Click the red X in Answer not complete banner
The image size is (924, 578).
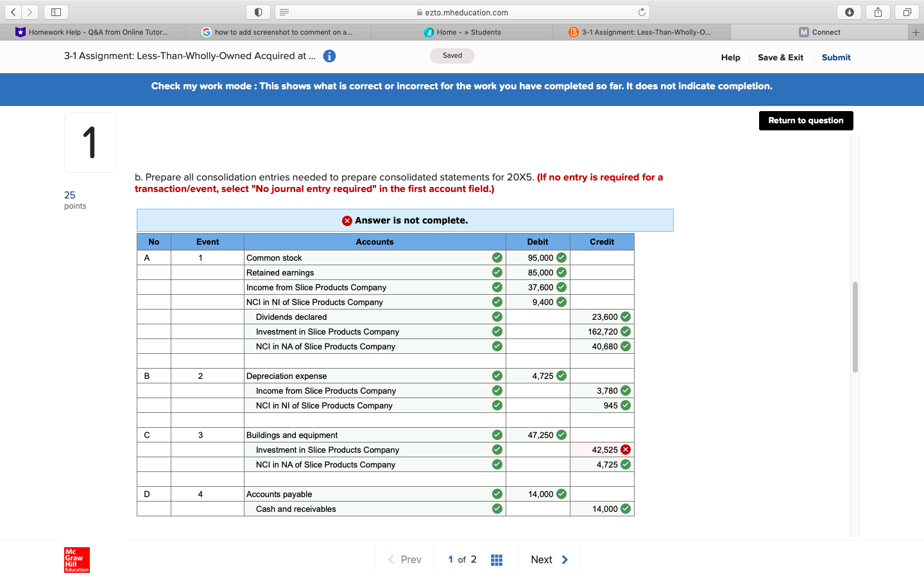[347, 220]
